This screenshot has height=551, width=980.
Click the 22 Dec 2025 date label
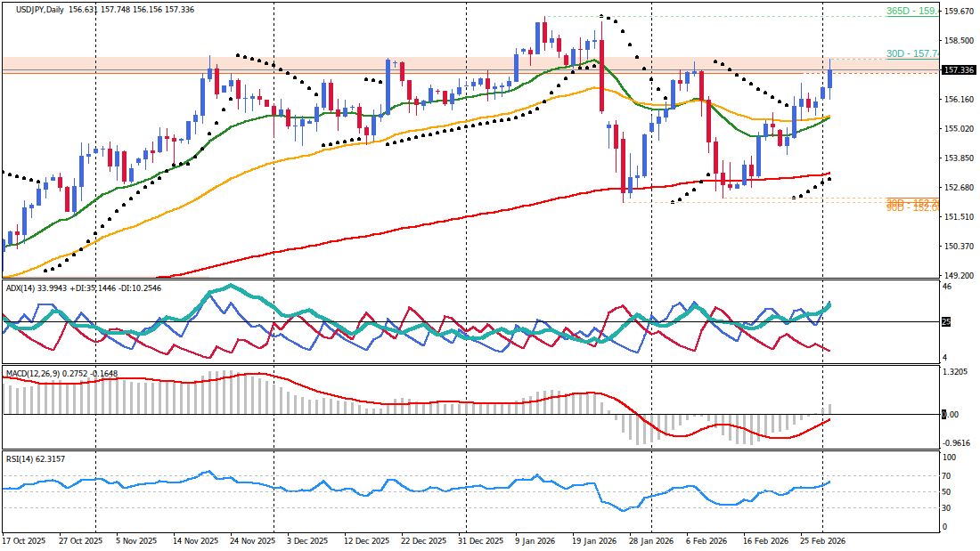424,541
